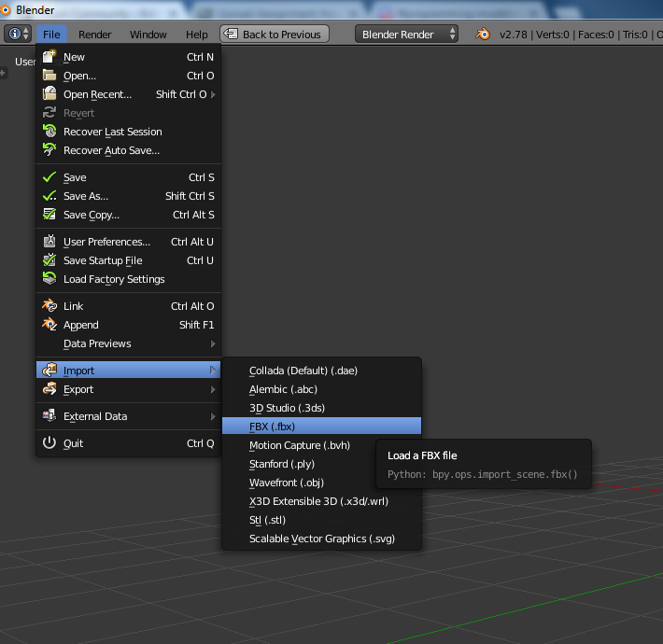Viewport: 663px width, 644px height.
Task: Click the Ctrl O shortcut next to Open
Action: [200, 76]
